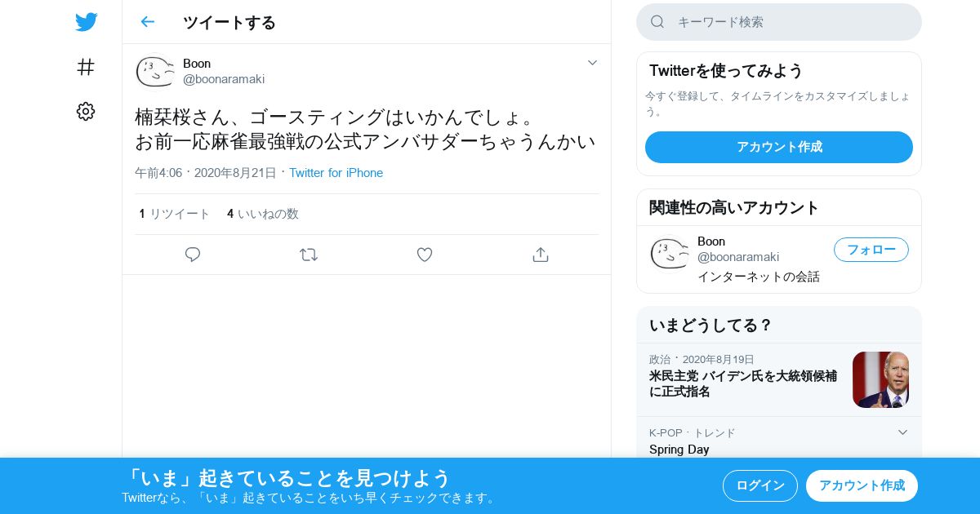Share the tweet with share icon
The width and height of the screenshot is (980, 514).
[540, 255]
